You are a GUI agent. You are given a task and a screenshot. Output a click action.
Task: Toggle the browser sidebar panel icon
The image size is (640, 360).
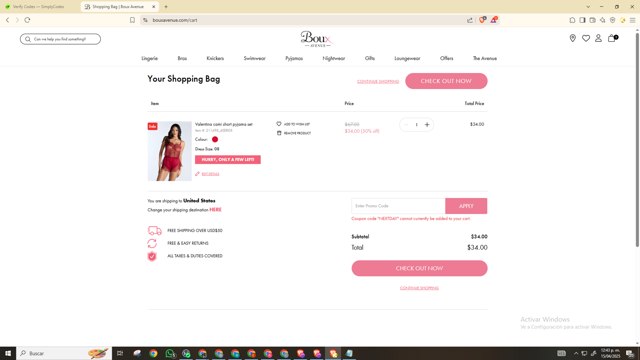[x=582, y=20]
